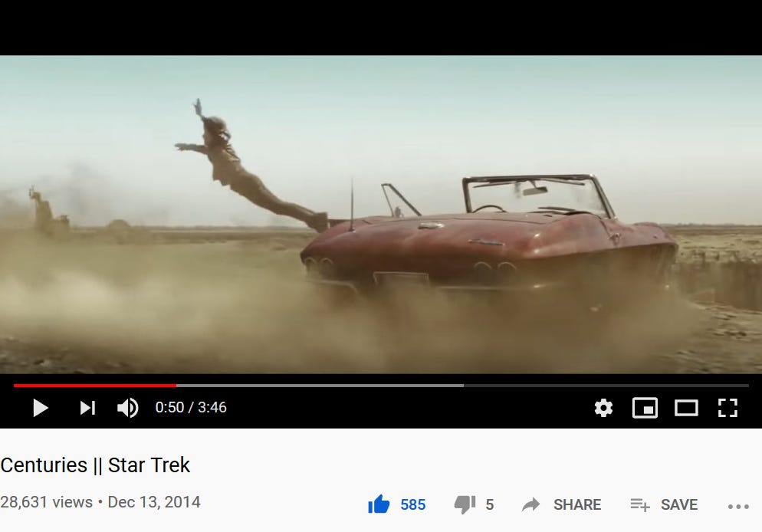Click the 0:50 / 3:46 time display

click(x=191, y=407)
